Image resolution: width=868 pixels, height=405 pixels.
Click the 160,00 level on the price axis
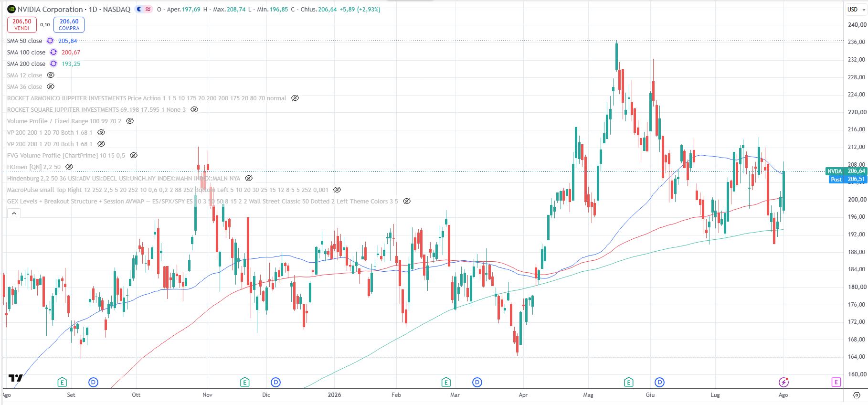pos(857,374)
